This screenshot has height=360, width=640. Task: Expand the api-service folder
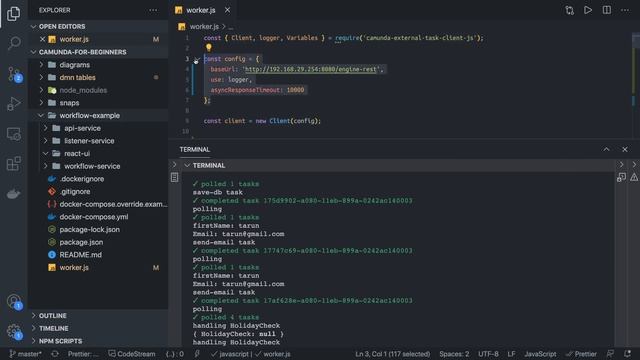tap(46, 128)
